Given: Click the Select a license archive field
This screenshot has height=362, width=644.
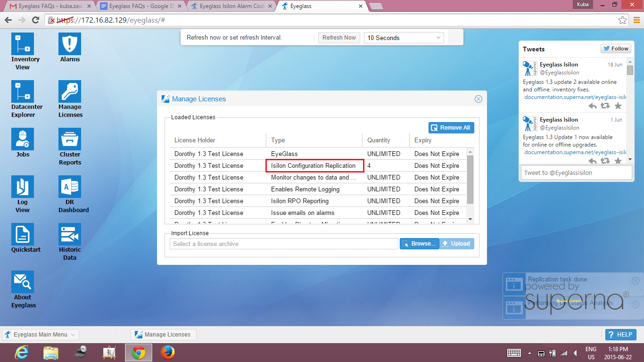Looking at the screenshot, I should coord(284,244).
